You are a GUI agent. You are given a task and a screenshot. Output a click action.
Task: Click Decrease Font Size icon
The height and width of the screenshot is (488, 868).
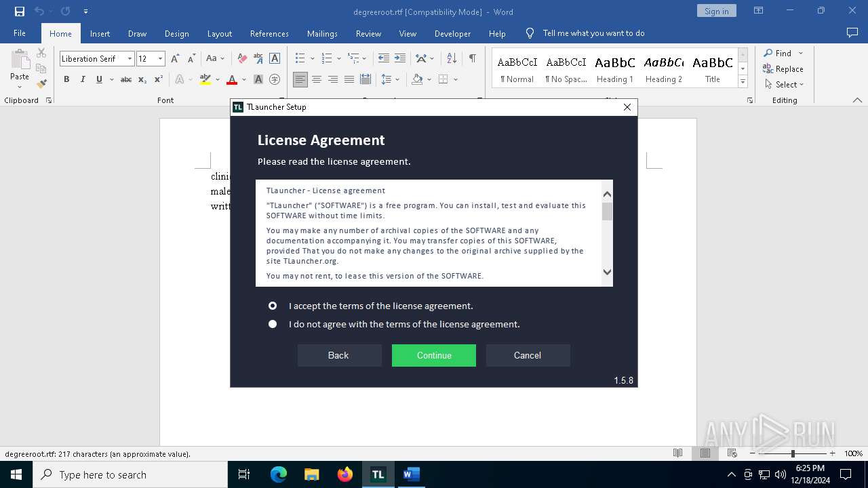coord(191,59)
